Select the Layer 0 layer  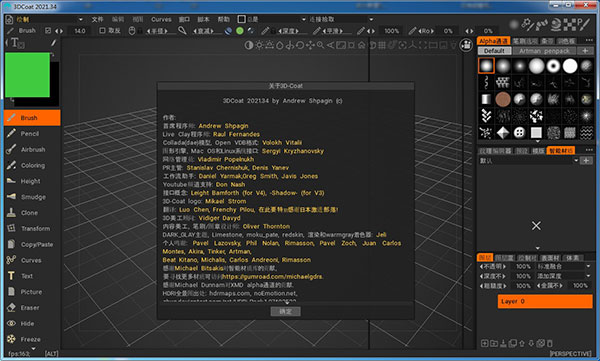545,301
